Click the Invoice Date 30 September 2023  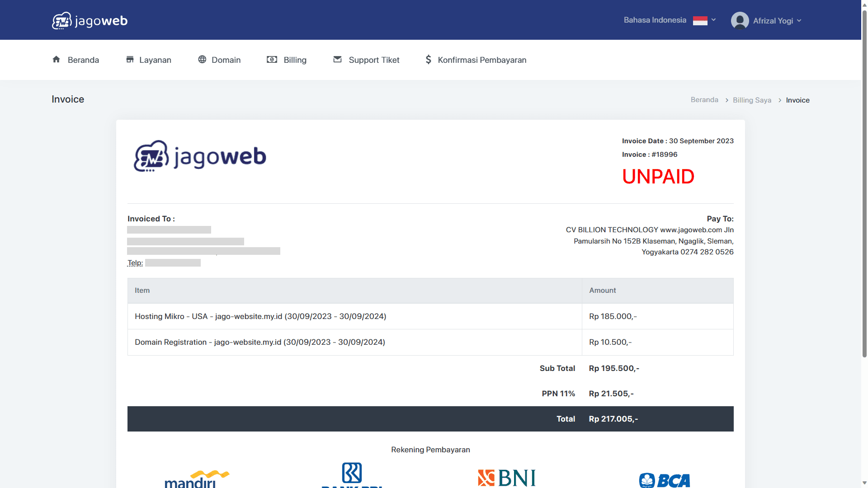[678, 141]
